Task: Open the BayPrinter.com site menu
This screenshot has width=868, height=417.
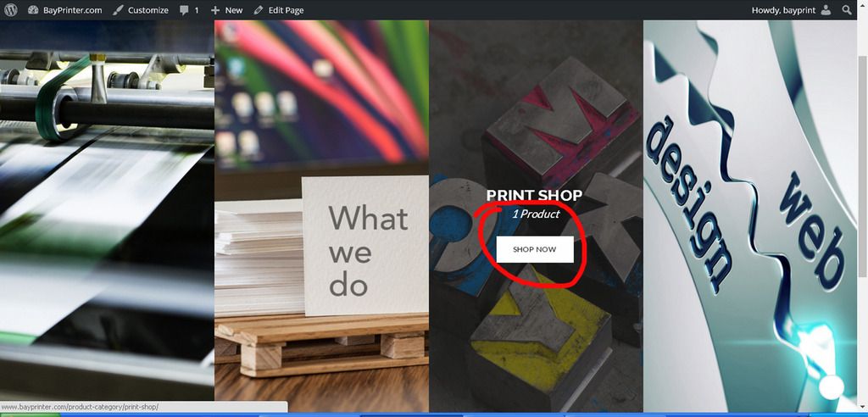Action: click(72, 10)
